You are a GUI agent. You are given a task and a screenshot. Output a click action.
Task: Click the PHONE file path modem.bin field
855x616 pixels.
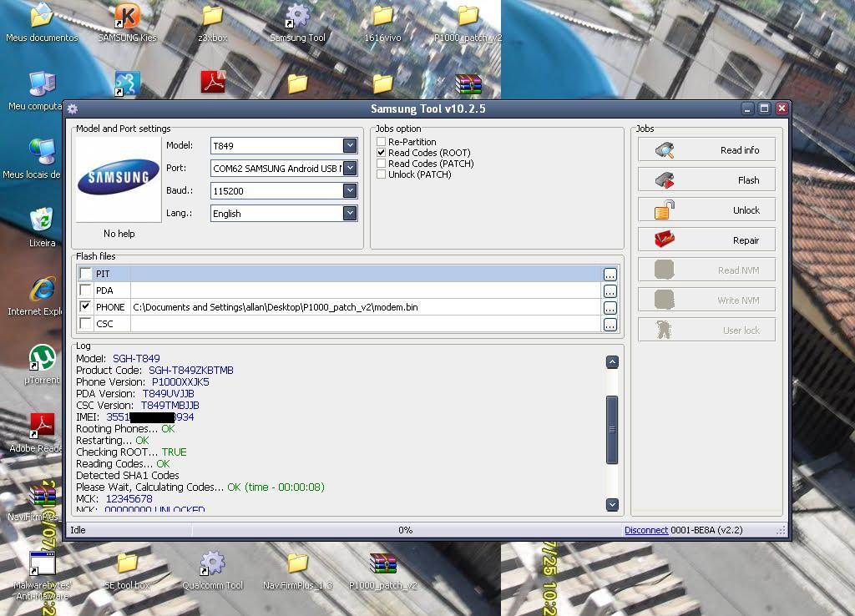pyautogui.click(x=366, y=307)
